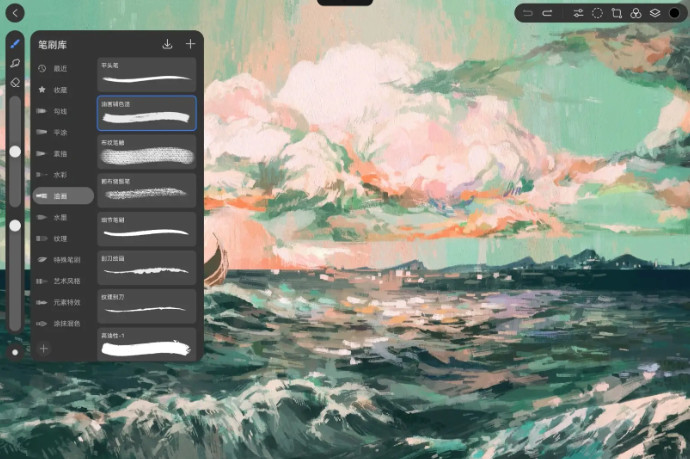Select the 水彩 watercolor category
Screen dimensions: 690x459
(x=60, y=174)
